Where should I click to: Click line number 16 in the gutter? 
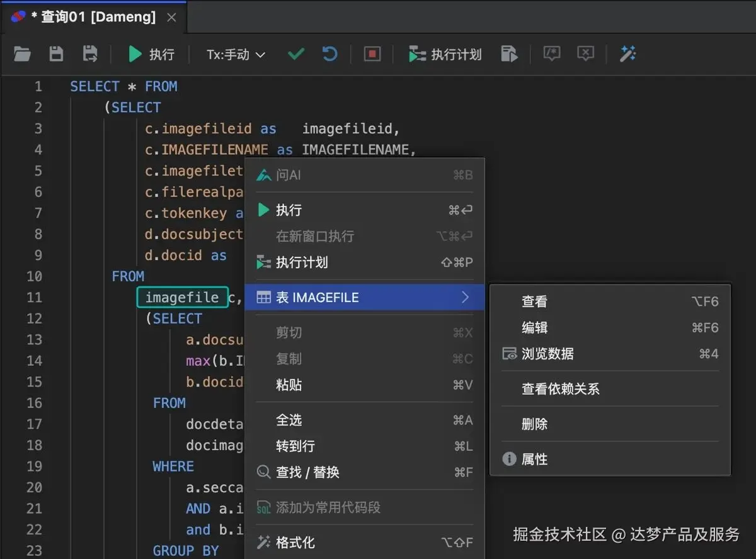tap(35, 403)
